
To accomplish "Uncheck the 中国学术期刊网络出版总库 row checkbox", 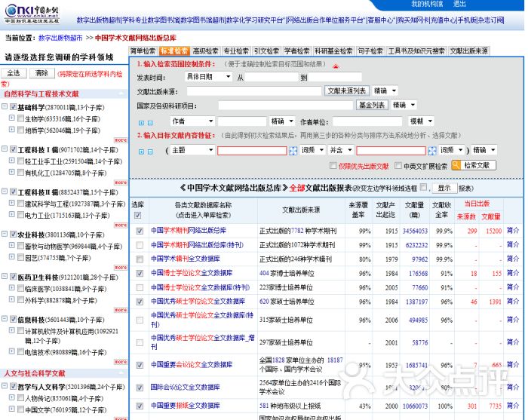I will (x=140, y=231).
